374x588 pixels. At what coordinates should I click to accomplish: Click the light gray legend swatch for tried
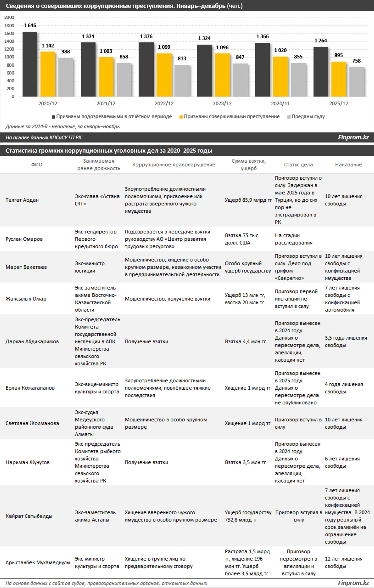(289, 117)
